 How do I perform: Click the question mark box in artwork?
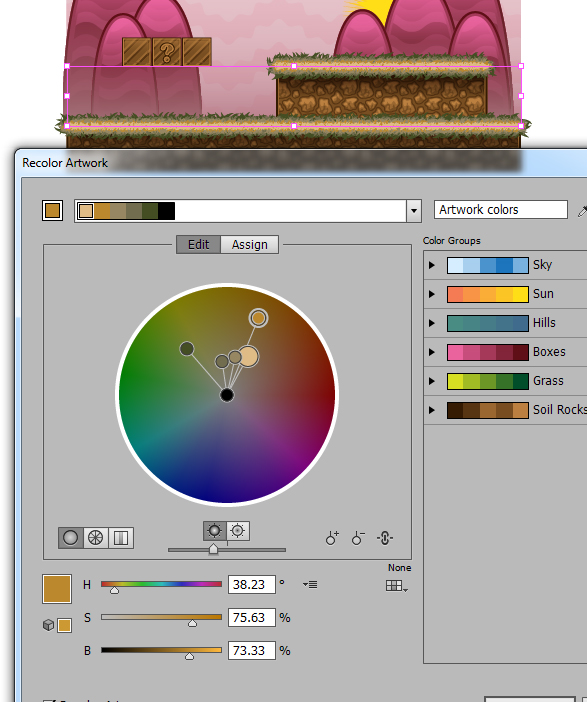pos(167,52)
